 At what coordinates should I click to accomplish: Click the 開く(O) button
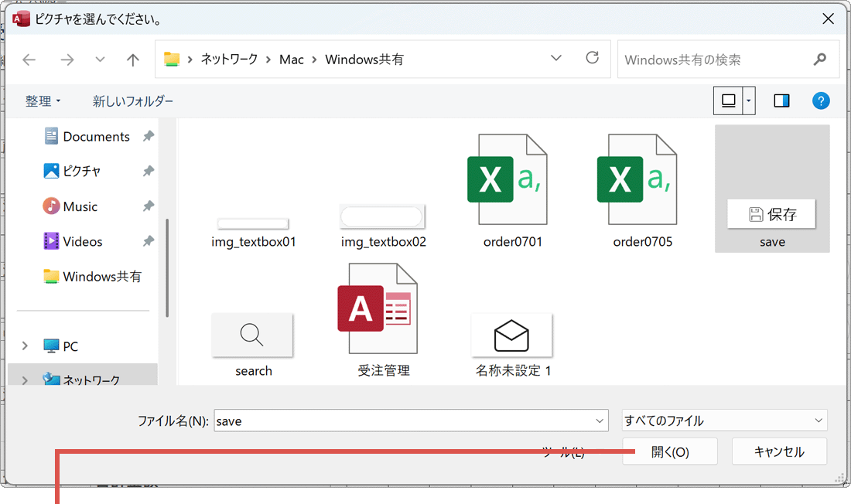click(670, 452)
